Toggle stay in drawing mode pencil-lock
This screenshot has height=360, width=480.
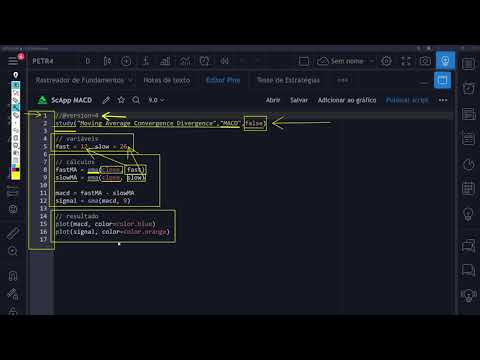(x=13, y=294)
